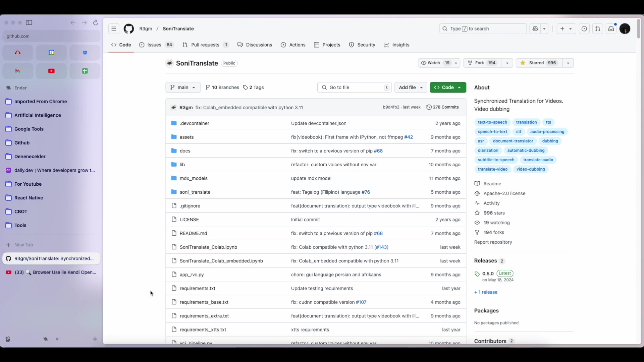Open Copilot icon in GitHub header
644x362 pixels.
535,29
